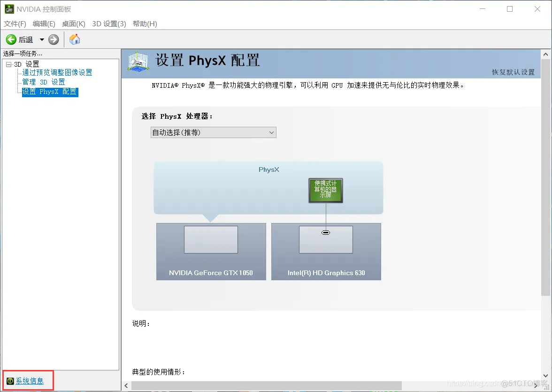The width and height of the screenshot is (552, 392).
Task: Click the connector port on the Intel GPU
Action: [326, 232]
